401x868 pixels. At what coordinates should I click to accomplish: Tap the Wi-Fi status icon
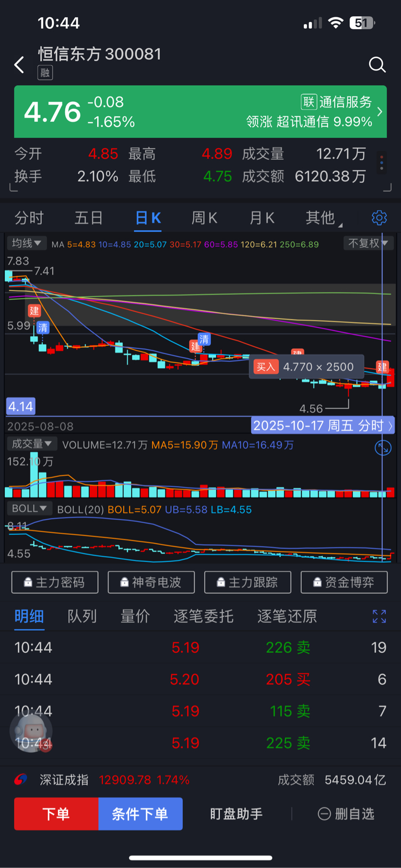336,23
